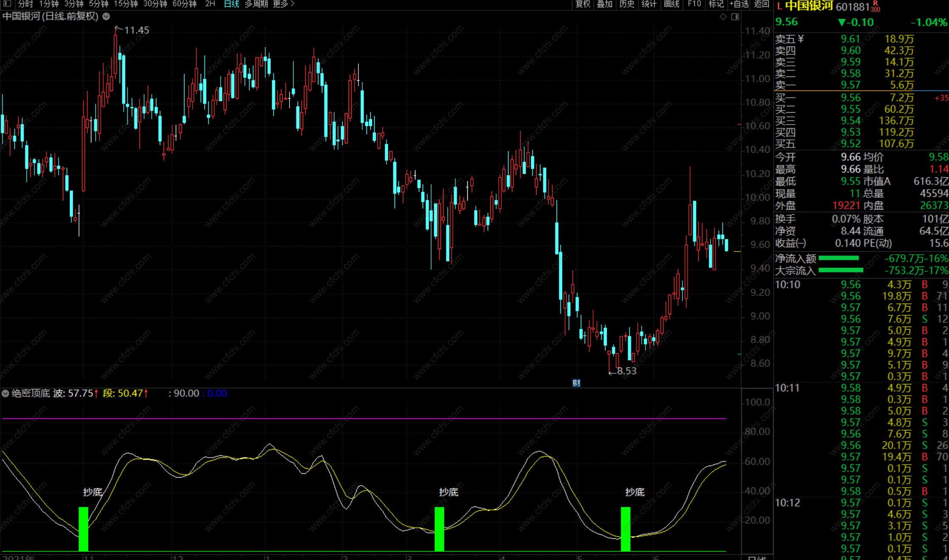Click the +自选 add to watchlist button
949x560 pixels.
click(x=739, y=4)
